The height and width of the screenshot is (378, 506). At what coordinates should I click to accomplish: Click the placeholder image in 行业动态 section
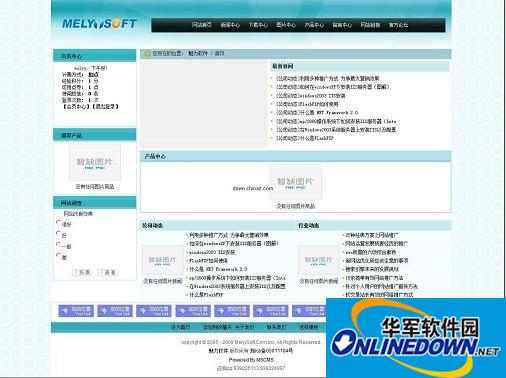pos(318,261)
